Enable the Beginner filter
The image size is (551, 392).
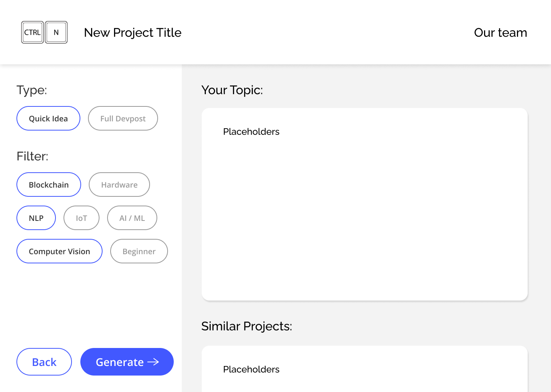click(139, 252)
